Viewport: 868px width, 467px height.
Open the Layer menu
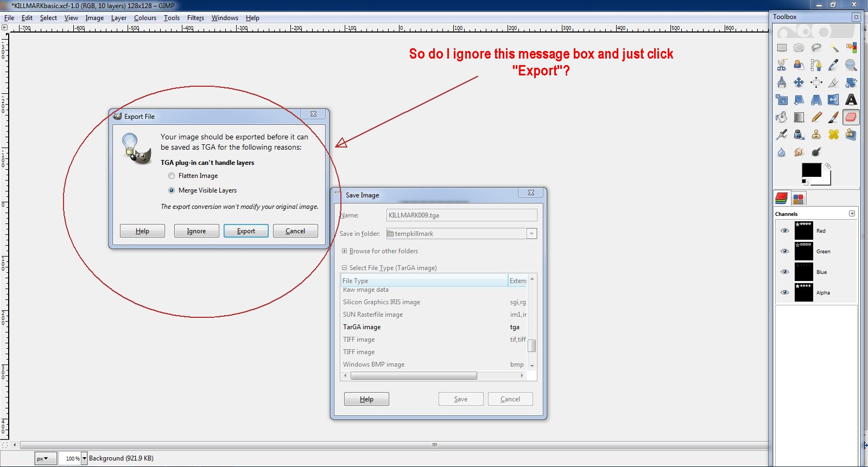click(119, 18)
